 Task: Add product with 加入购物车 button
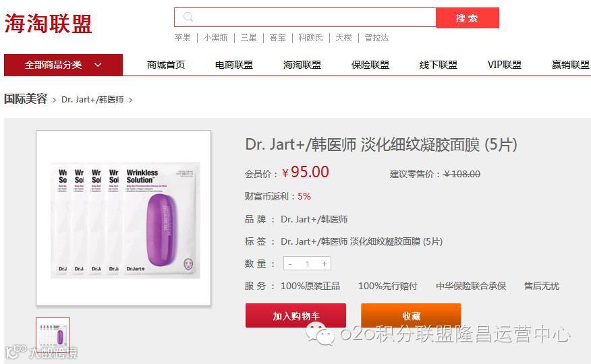point(296,315)
